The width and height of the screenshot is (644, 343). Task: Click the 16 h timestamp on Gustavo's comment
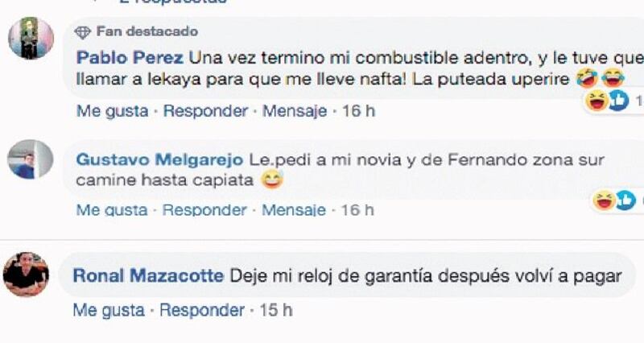pyautogui.click(x=358, y=210)
